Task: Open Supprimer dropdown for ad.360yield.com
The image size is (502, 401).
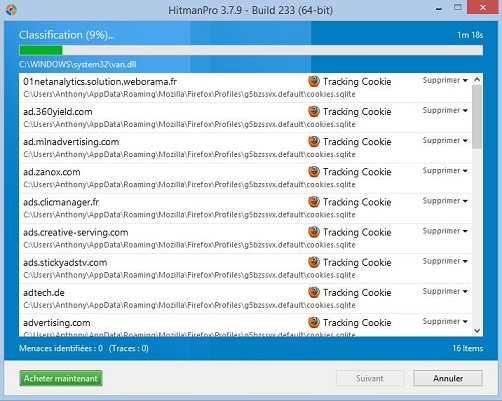Action: point(445,110)
